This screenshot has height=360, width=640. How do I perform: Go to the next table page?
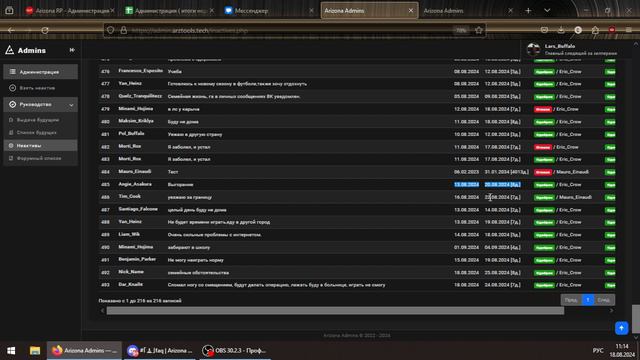[x=604, y=300]
